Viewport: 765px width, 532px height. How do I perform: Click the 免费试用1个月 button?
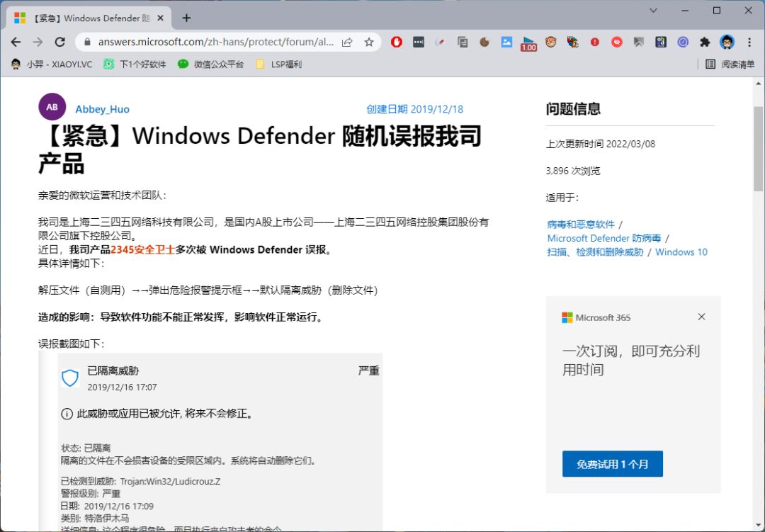point(612,464)
